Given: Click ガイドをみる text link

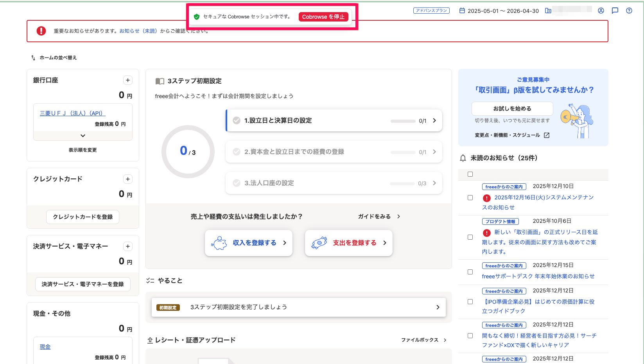Looking at the screenshot, I should click(x=374, y=217).
